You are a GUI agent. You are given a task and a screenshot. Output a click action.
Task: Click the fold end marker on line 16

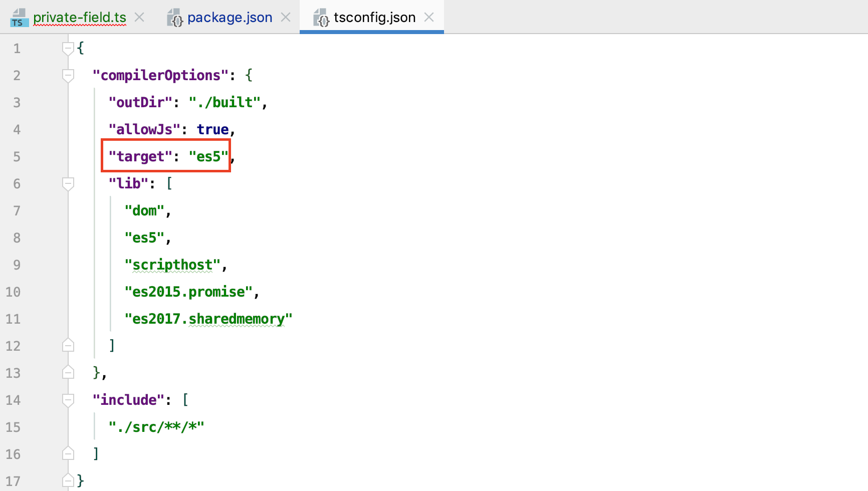(x=68, y=453)
